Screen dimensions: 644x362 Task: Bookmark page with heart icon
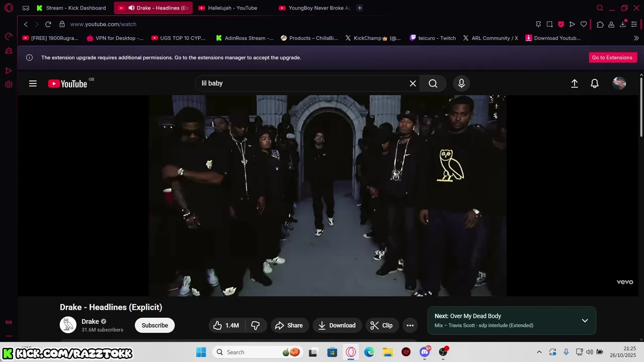(x=584, y=24)
